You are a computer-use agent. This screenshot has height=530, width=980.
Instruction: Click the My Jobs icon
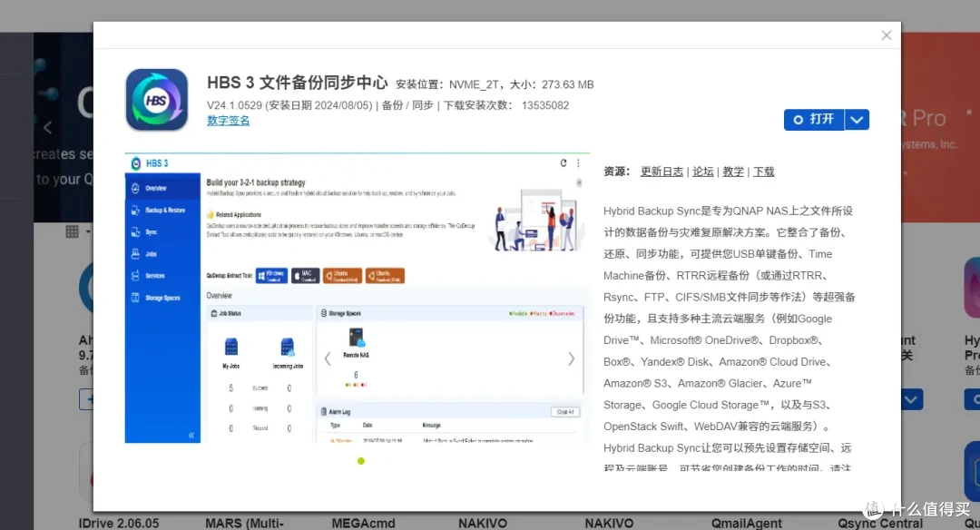(x=231, y=347)
